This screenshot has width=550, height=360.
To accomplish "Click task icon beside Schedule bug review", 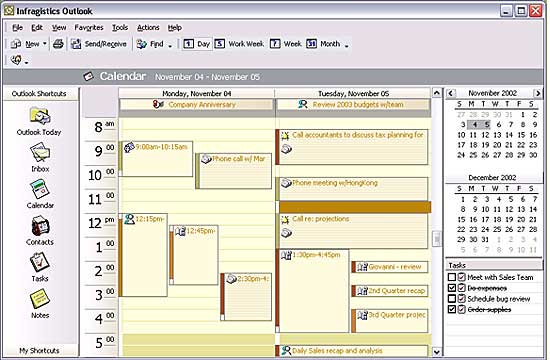I will (462, 299).
